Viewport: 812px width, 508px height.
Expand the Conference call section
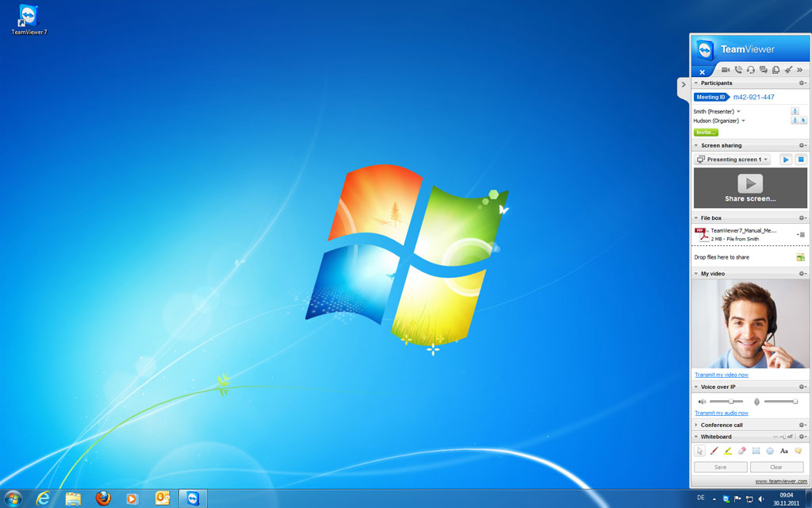coord(722,425)
